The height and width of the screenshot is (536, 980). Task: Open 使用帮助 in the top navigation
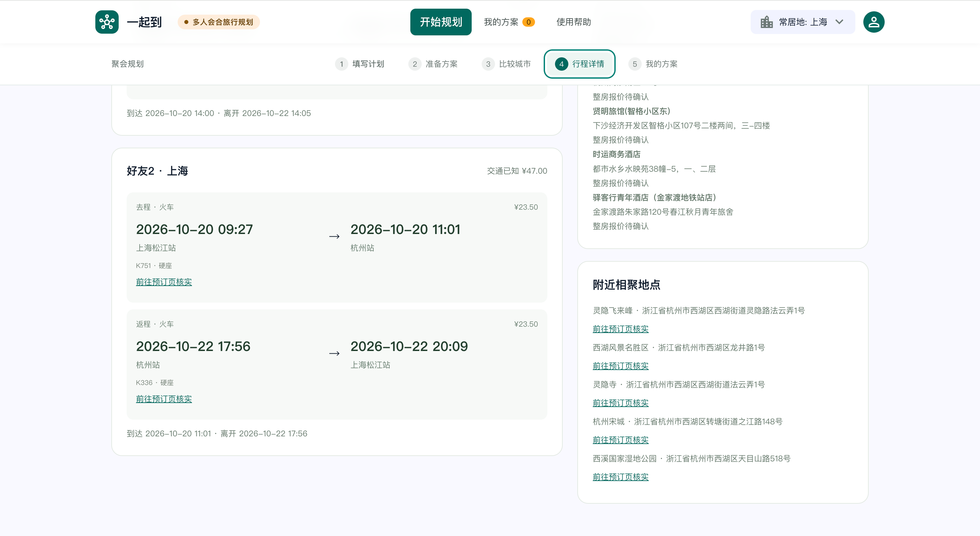[x=573, y=22]
